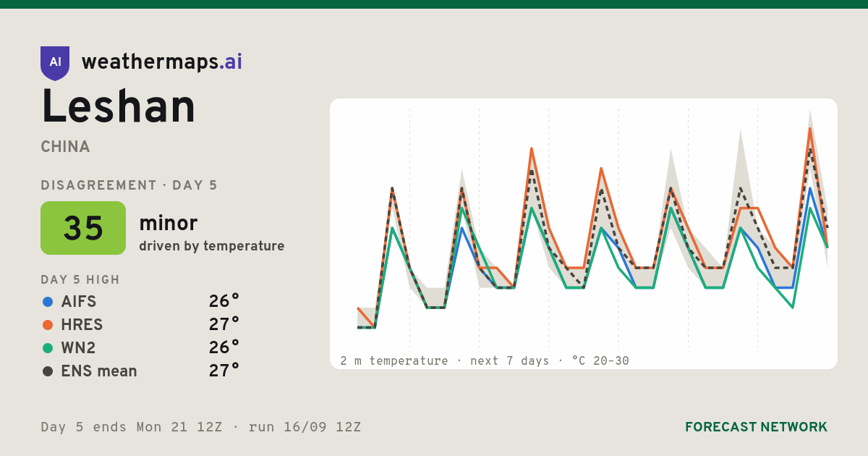Image resolution: width=868 pixels, height=456 pixels.
Task: Click the dark ENS mean legend dot
Action: coord(48,371)
